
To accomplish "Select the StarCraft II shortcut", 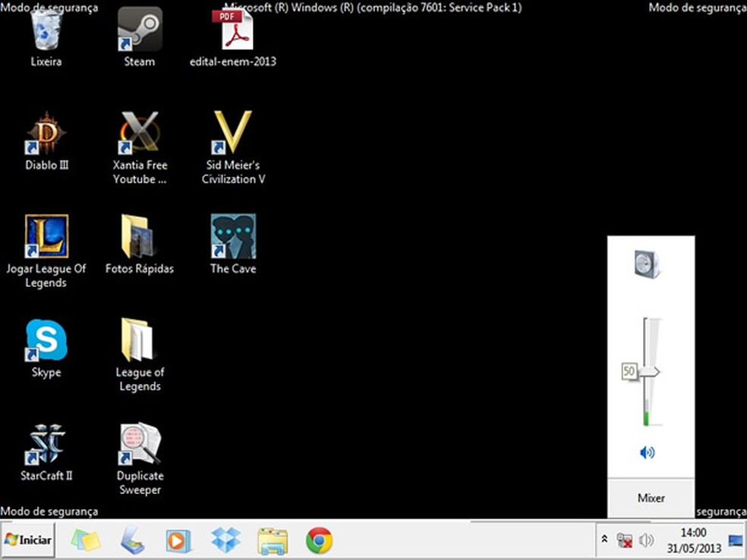I will (46, 452).
